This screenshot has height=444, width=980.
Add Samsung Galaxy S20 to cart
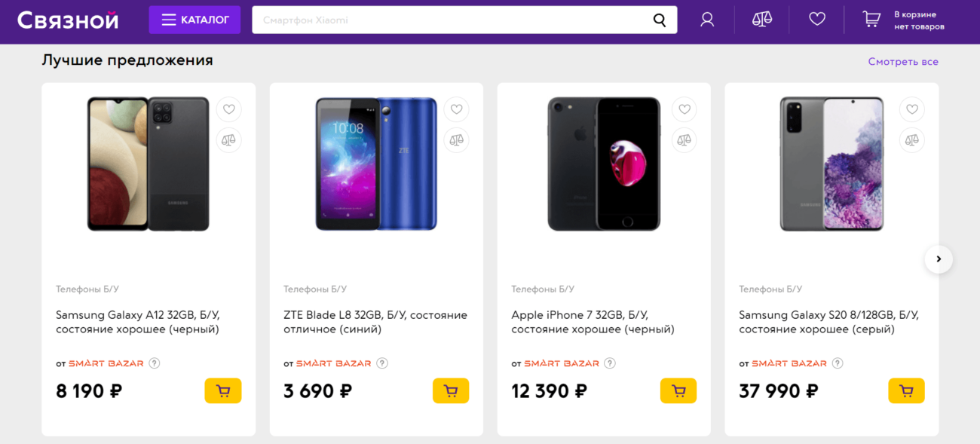(906, 390)
